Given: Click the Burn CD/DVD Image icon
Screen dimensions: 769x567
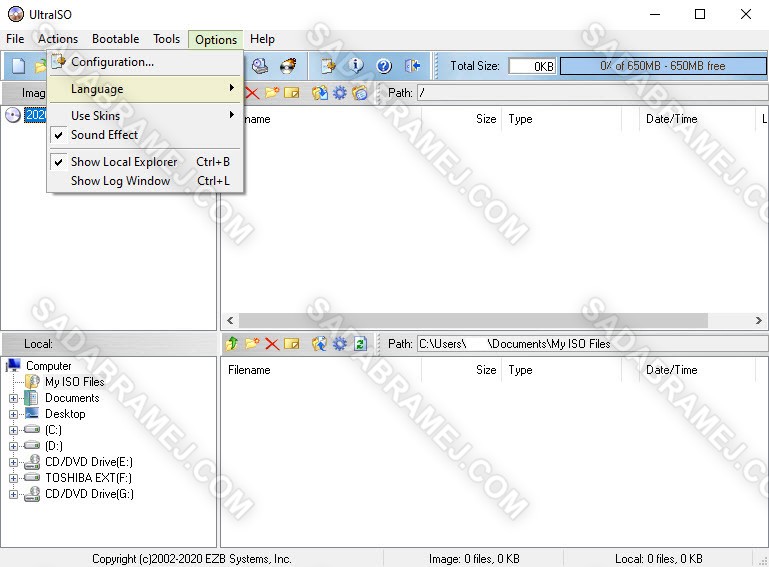Looking at the screenshot, I should (x=288, y=66).
